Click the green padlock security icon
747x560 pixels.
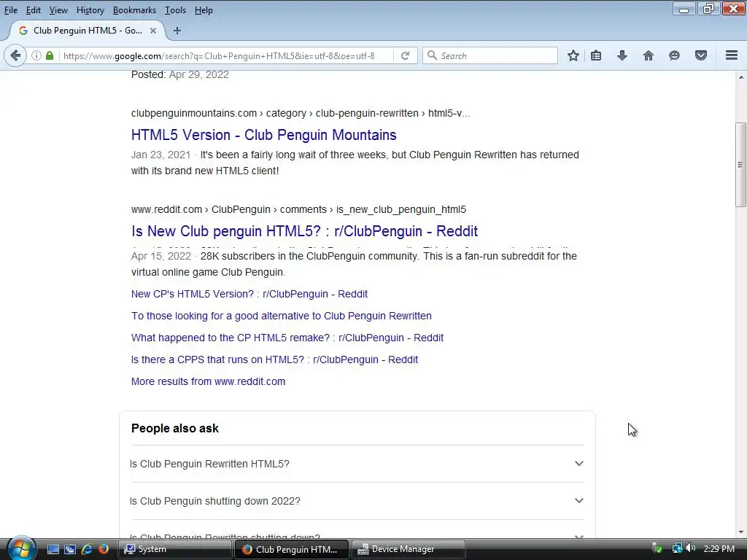pos(50,55)
